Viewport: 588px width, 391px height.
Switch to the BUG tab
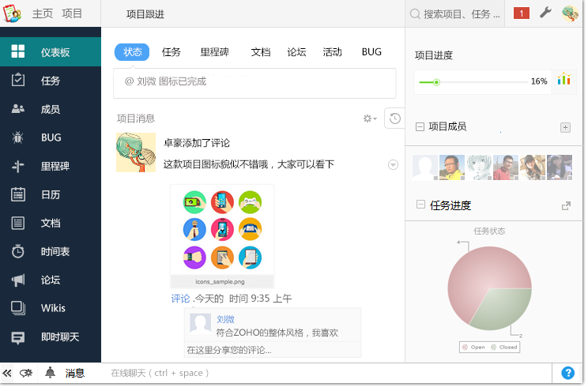tap(371, 51)
